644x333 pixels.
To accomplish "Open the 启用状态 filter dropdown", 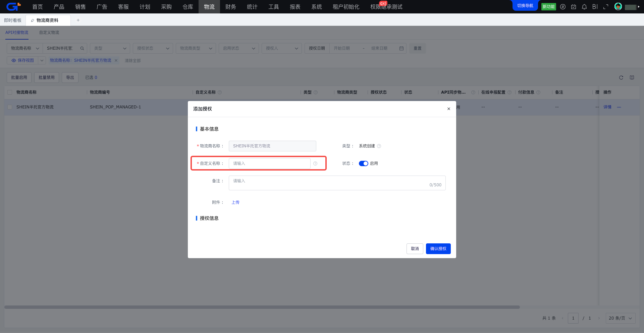I will click(239, 48).
